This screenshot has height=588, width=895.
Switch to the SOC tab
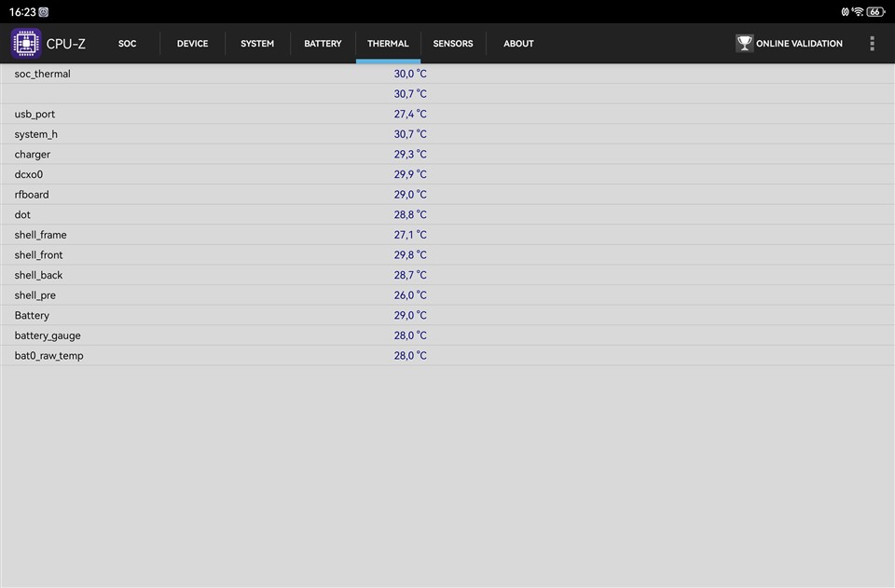click(x=128, y=44)
